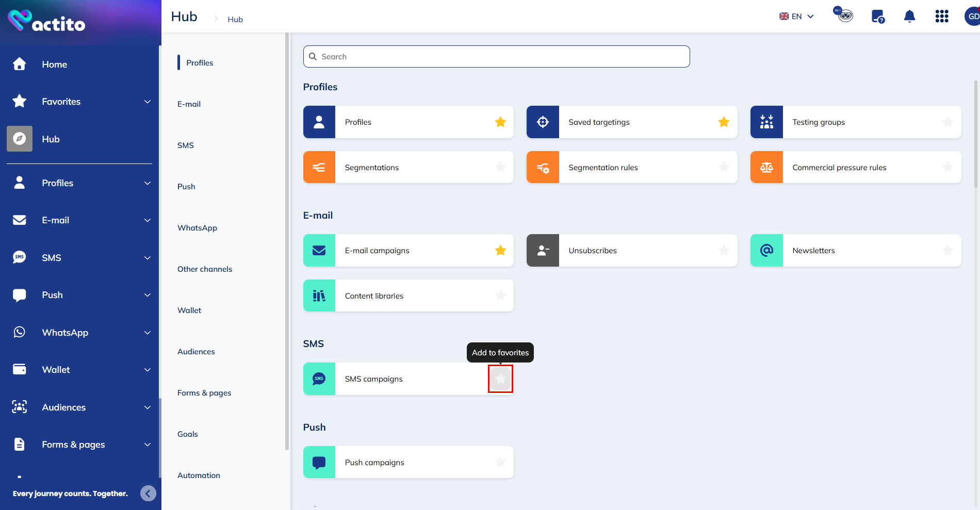Click the Newsletters at-sign icon

click(766, 251)
